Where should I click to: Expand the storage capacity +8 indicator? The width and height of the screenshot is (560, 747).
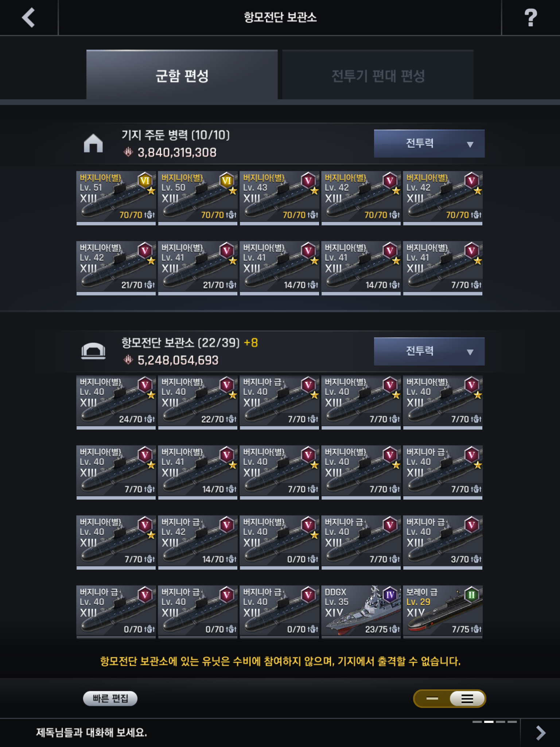pos(251,342)
